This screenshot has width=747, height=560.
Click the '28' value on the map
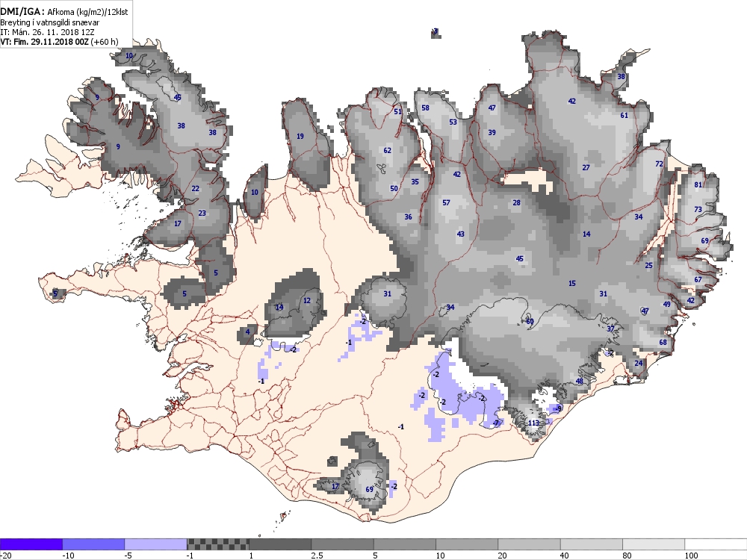[x=516, y=202]
